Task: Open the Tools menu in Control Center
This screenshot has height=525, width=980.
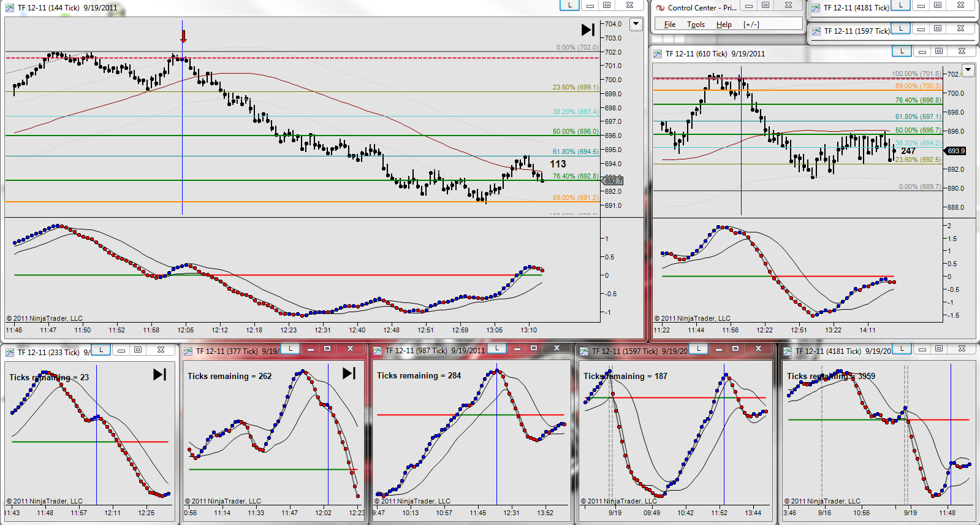Action: pos(696,25)
